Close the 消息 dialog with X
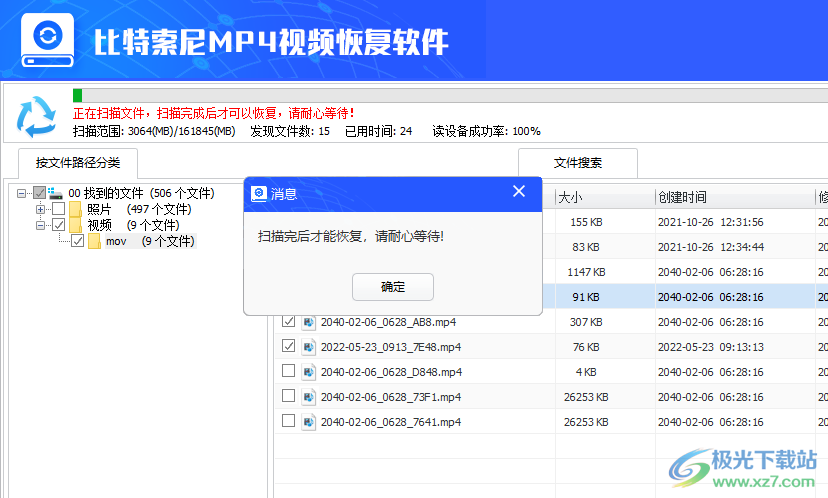 click(x=519, y=191)
